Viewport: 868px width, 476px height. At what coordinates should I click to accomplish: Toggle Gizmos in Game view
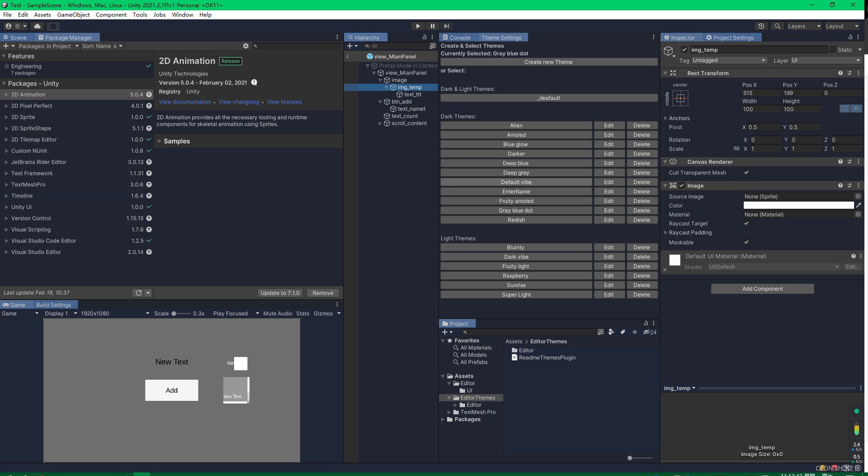(323, 314)
